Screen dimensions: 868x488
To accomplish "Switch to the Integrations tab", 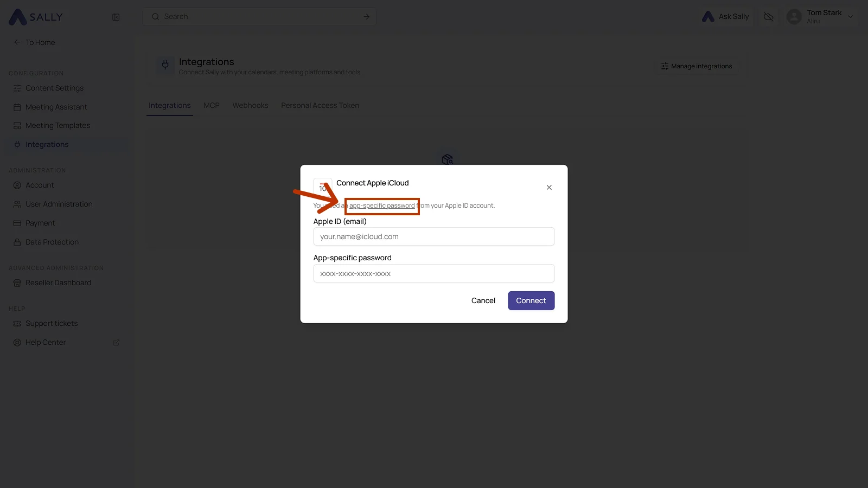I will tap(170, 106).
